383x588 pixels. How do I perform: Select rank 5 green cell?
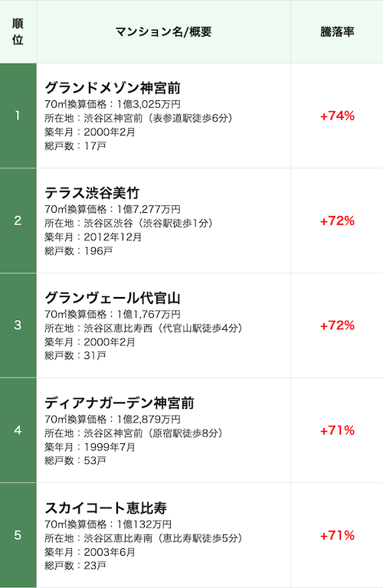pyautogui.click(x=18, y=535)
